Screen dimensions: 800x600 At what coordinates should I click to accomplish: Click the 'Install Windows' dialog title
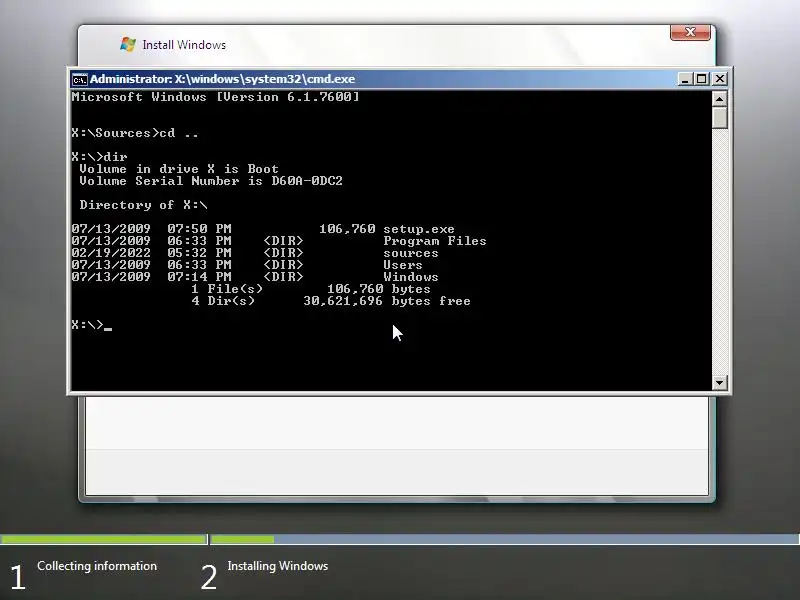184,45
